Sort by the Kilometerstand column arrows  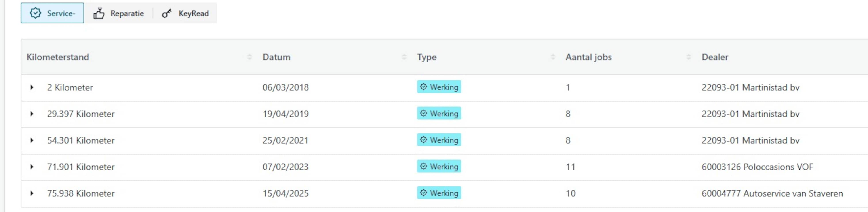[249, 57]
